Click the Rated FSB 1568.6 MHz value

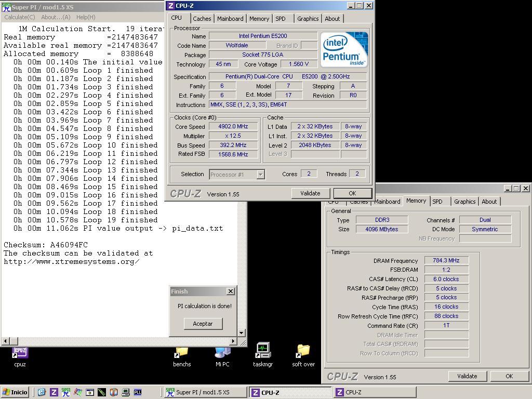click(233, 154)
